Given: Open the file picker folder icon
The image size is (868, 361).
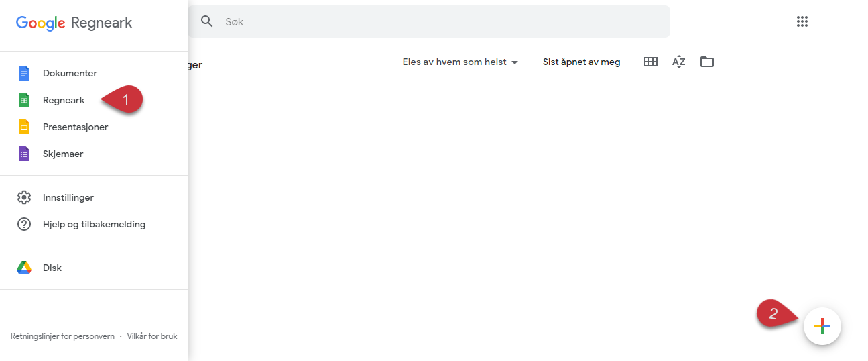Looking at the screenshot, I should coord(707,62).
